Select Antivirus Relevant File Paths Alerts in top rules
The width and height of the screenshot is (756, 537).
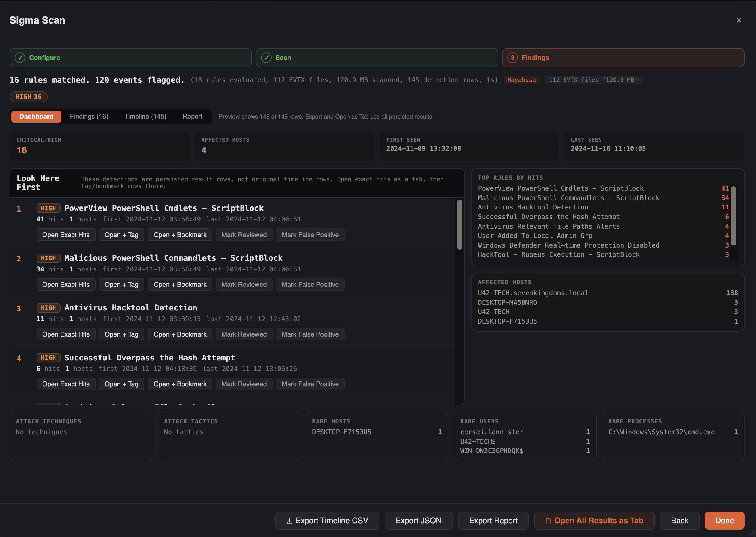(x=603, y=227)
